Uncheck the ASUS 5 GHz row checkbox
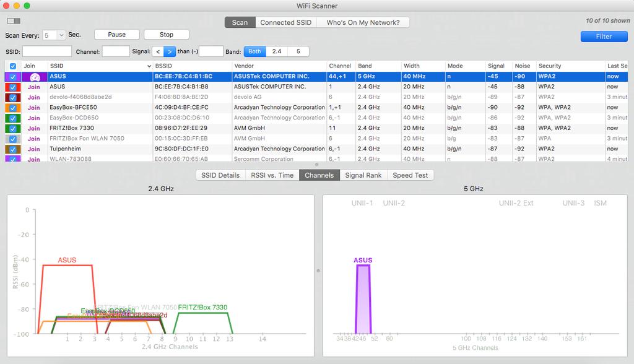This screenshot has height=364, width=634. [13, 76]
